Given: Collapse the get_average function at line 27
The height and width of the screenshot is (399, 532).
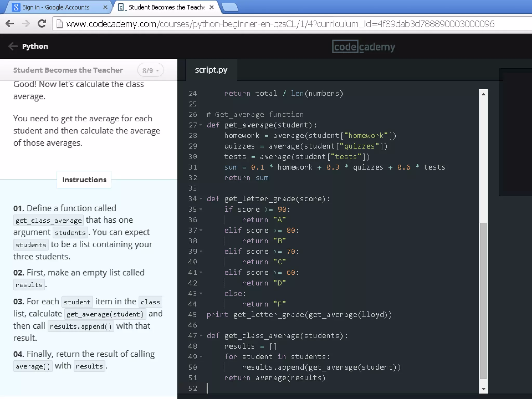Looking at the screenshot, I should (201, 125).
